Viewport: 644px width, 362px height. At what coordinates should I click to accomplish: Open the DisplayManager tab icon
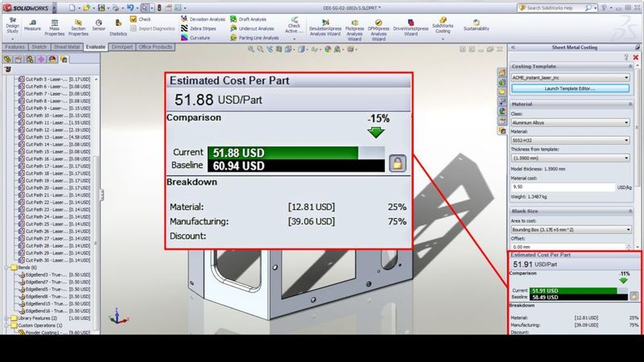point(52,60)
